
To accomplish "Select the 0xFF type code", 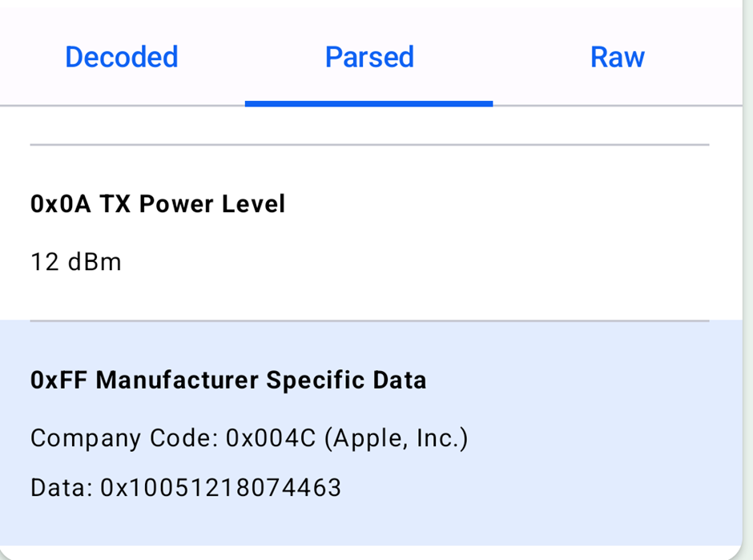I will [58, 380].
